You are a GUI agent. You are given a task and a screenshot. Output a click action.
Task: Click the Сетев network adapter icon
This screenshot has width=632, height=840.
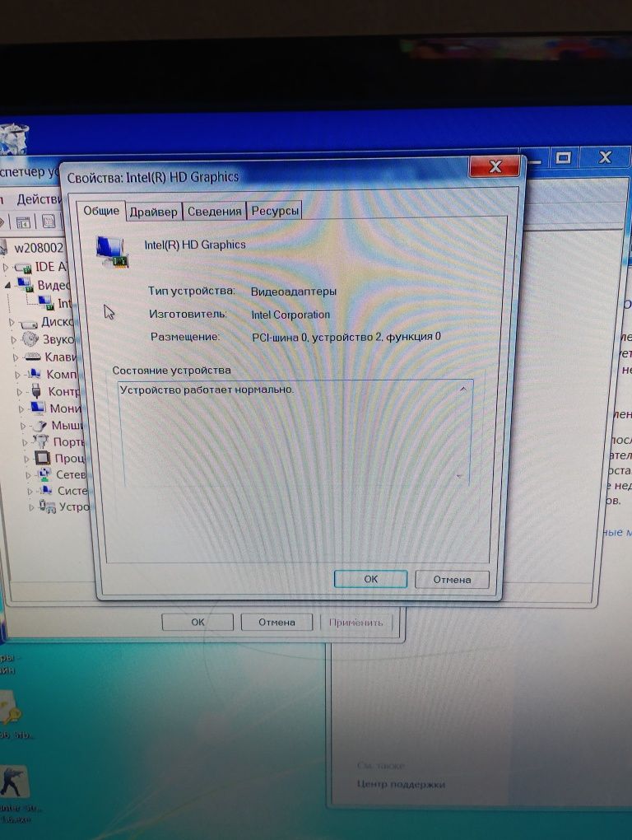point(44,474)
